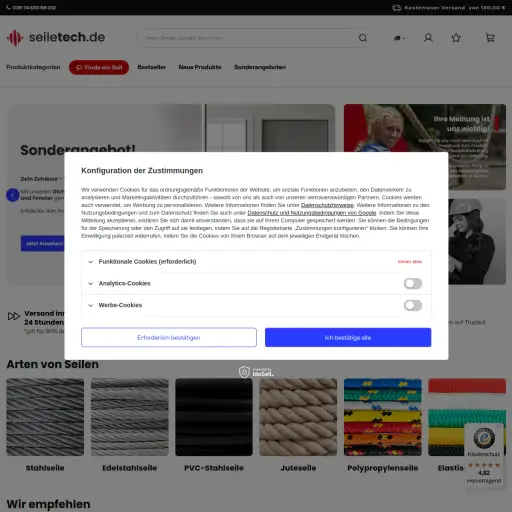This screenshot has width=512, height=512.
Task: Click the Erforderlich bestätigen button
Action: click(169, 337)
